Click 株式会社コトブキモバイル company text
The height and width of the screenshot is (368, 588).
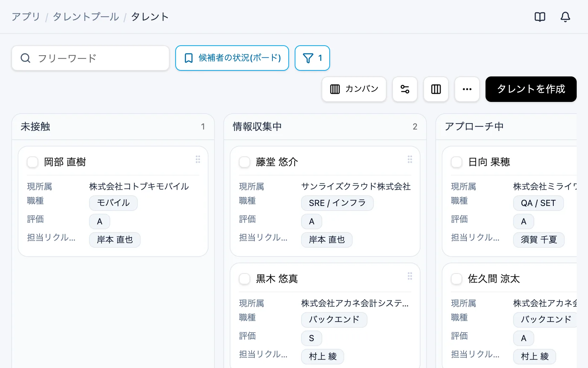[x=139, y=186]
